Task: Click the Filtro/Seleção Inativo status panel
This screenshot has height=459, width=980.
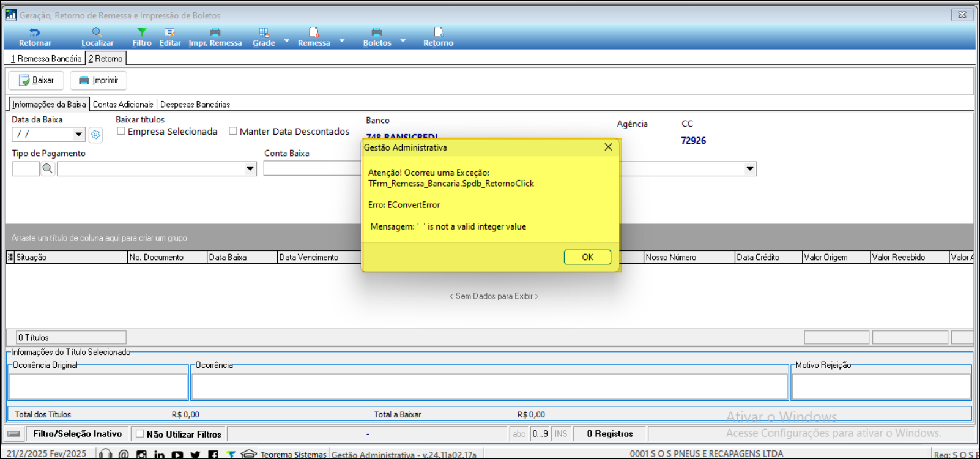Action: tap(77, 434)
